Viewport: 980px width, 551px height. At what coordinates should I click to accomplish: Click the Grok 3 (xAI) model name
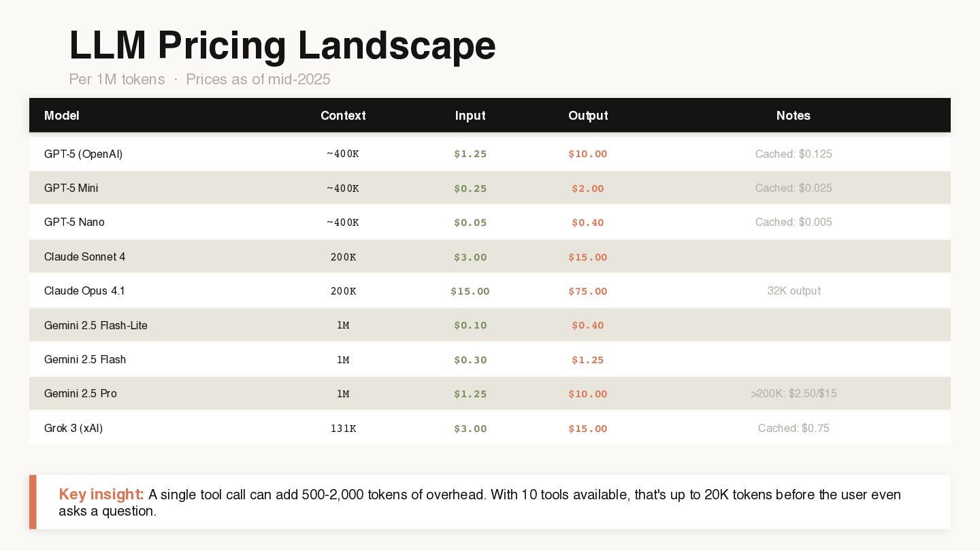[73, 428]
